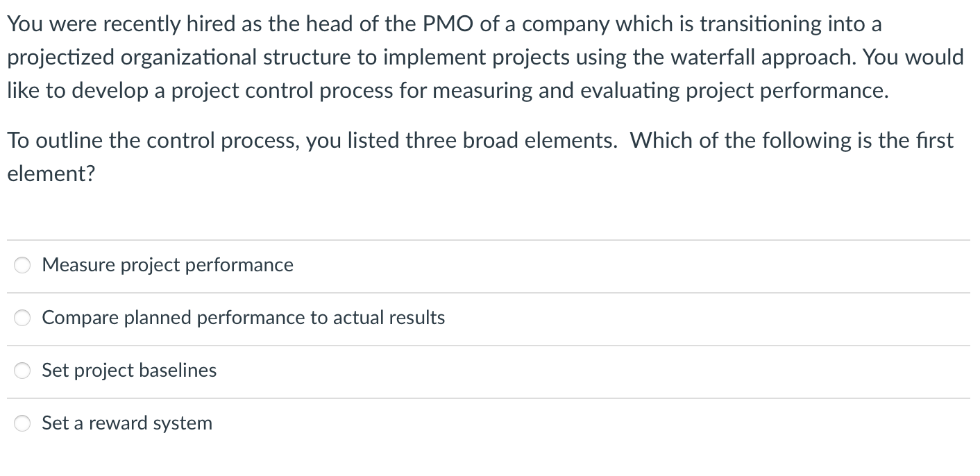980x476 pixels.
Task: Click the text 'Set project baselines'
Action: tap(129, 371)
